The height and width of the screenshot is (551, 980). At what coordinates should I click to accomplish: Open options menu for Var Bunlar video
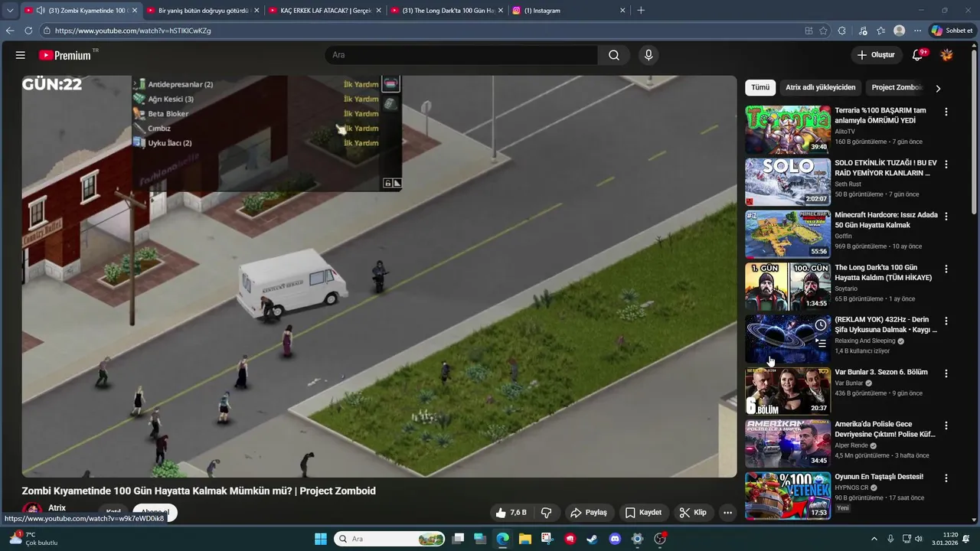pos(946,373)
